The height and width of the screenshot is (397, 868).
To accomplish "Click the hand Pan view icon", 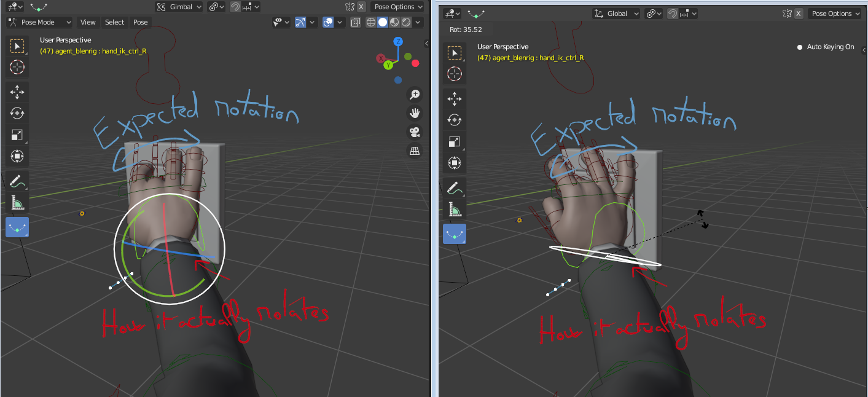I will [415, 113].
